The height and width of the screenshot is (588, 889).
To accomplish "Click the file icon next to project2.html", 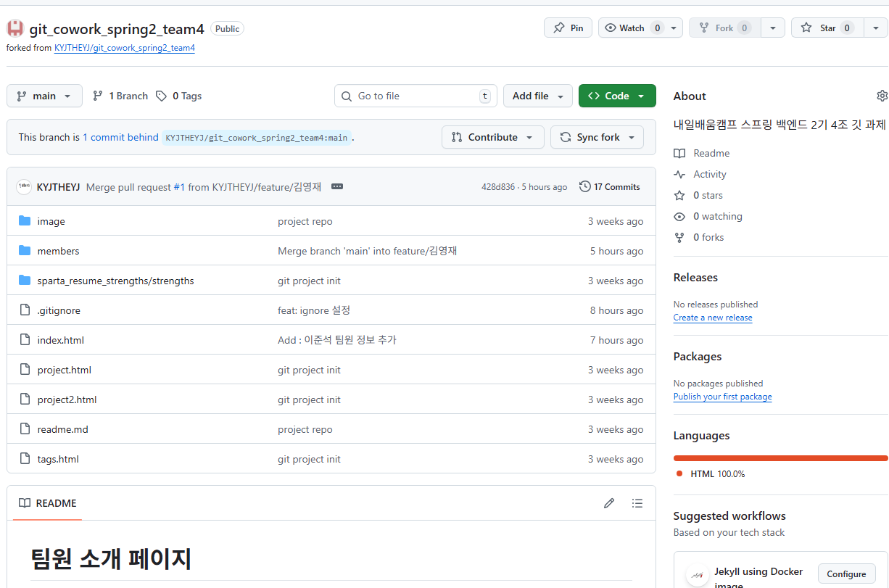I will tap(25, 399).
